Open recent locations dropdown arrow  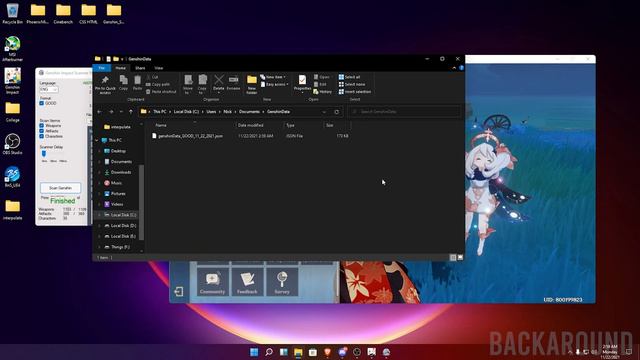pyautogui.click(x=121, y=111)
